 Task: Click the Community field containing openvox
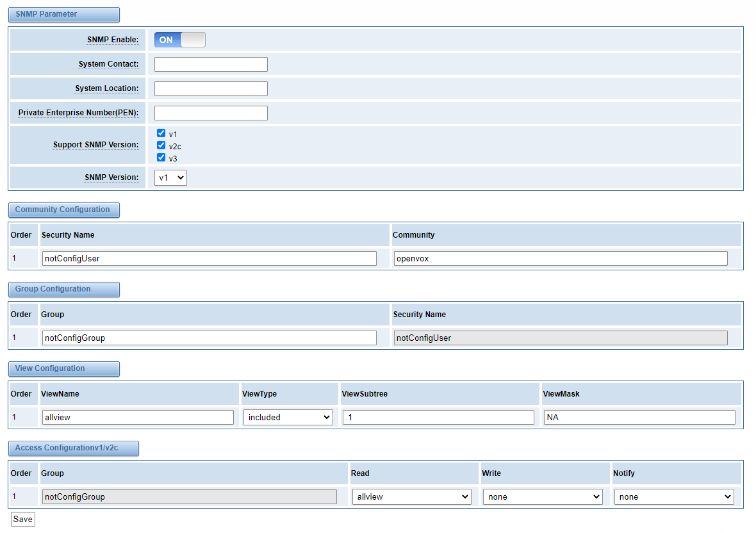coord(561,258)
